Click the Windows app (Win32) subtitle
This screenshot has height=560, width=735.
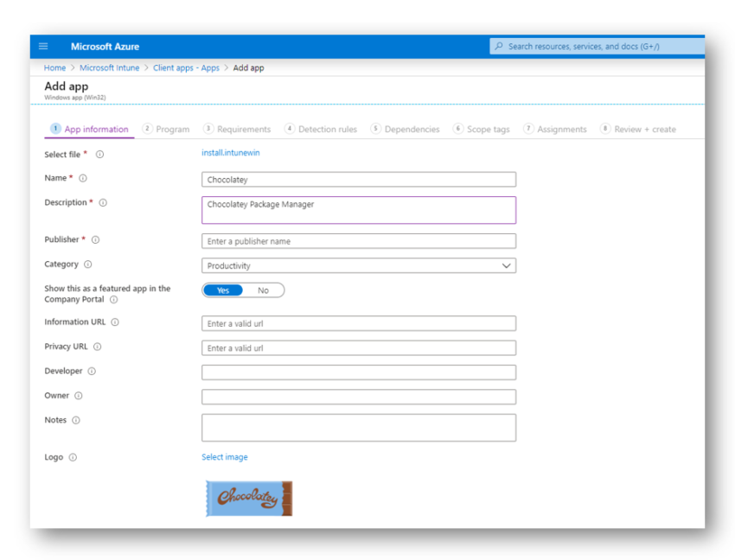click(x=75, y=98)
